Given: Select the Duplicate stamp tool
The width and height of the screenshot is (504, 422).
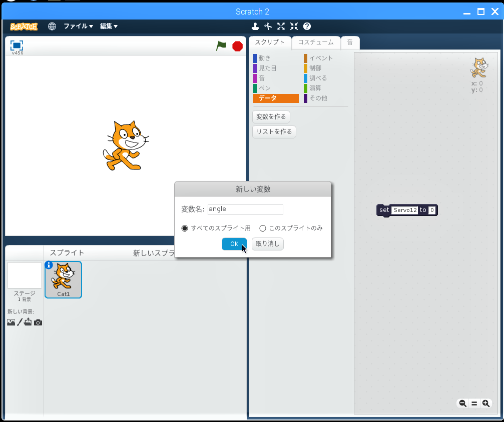Looking at the screenshot, I should point(255,26).
